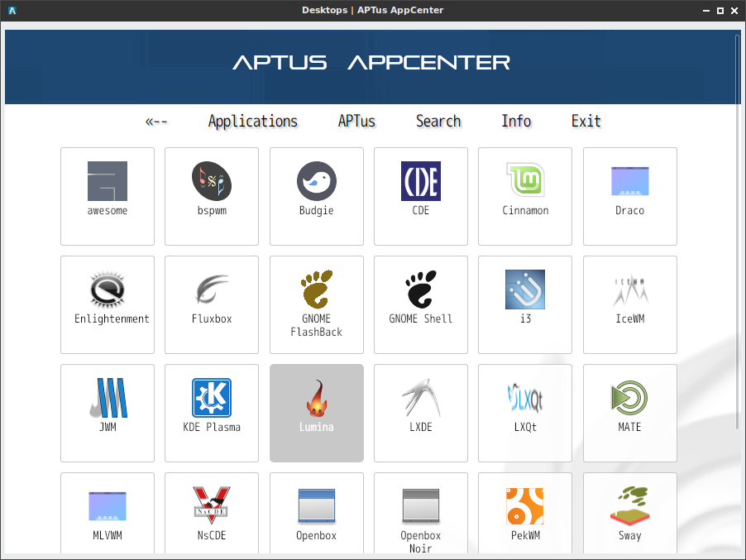The image size is (746, 560).
Task: Choose the Budgie desktop icon
Action: pos(317,181)
